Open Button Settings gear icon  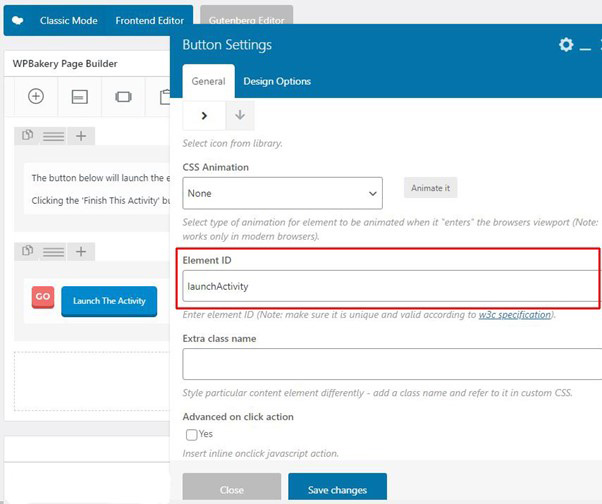[566, 45]
